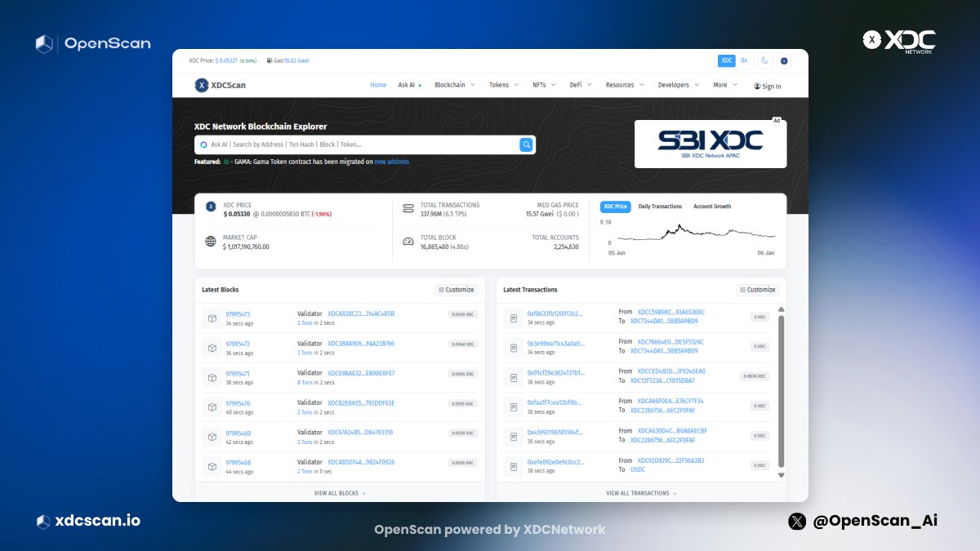Expand the DeFi menu
Image resolution: width=980 pixels, height=551 pixels.
coord(581,85)
